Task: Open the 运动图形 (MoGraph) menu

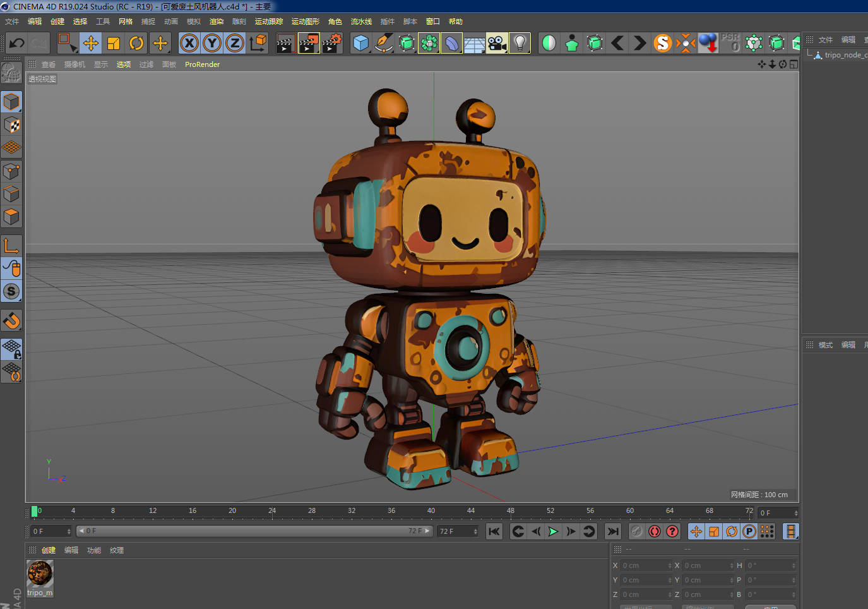Action: pos(306,21)
